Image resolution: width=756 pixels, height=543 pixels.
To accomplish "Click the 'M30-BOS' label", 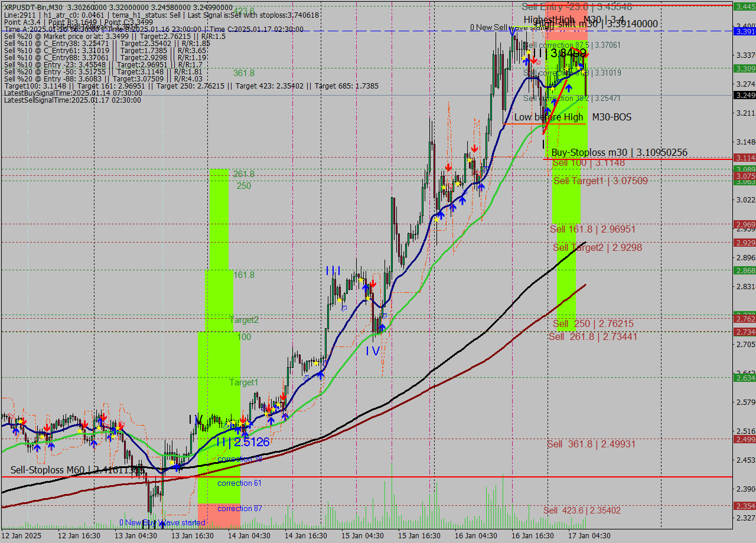I will 612,117.
